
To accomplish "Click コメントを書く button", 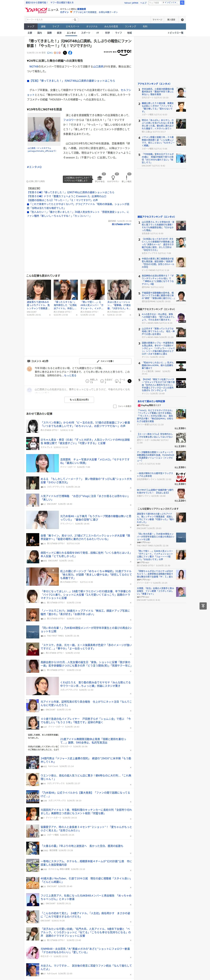I will 105,361.
